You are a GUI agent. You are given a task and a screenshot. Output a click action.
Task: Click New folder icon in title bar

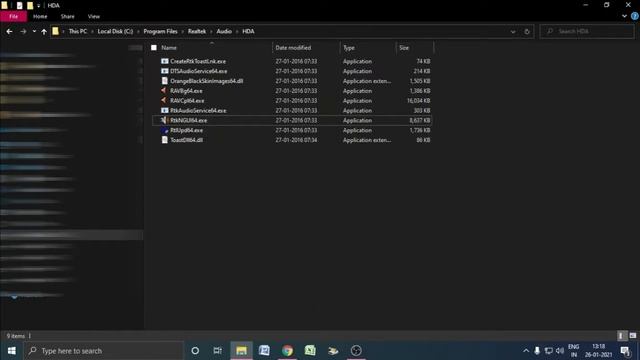coord(30,5)
